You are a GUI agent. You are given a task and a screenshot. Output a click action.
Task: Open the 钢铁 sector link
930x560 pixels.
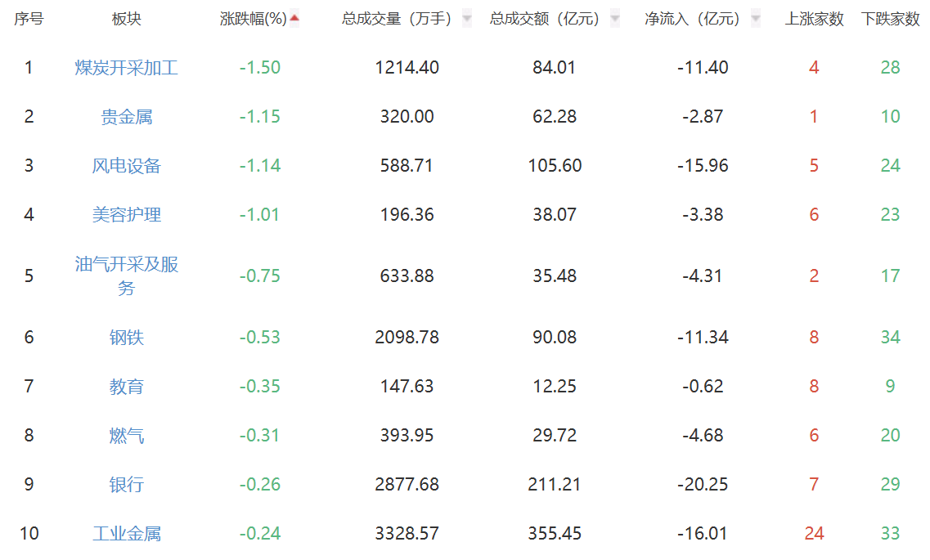coord(126,337)
